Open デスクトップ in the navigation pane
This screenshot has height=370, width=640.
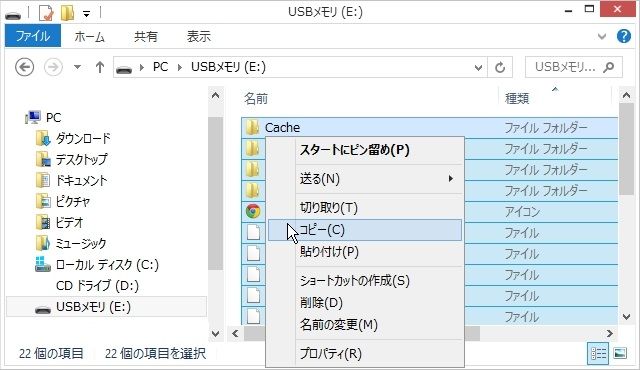tap(81, 160)
